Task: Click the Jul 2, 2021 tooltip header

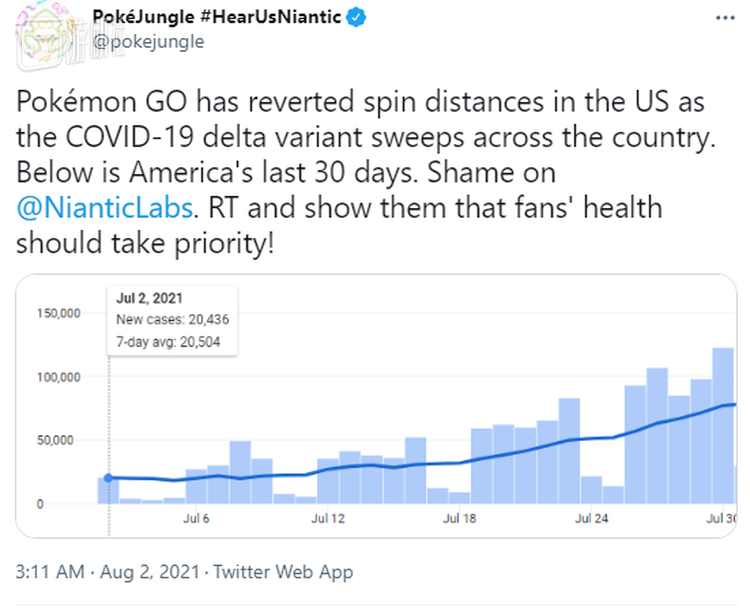Action: [x=140, y=299]
